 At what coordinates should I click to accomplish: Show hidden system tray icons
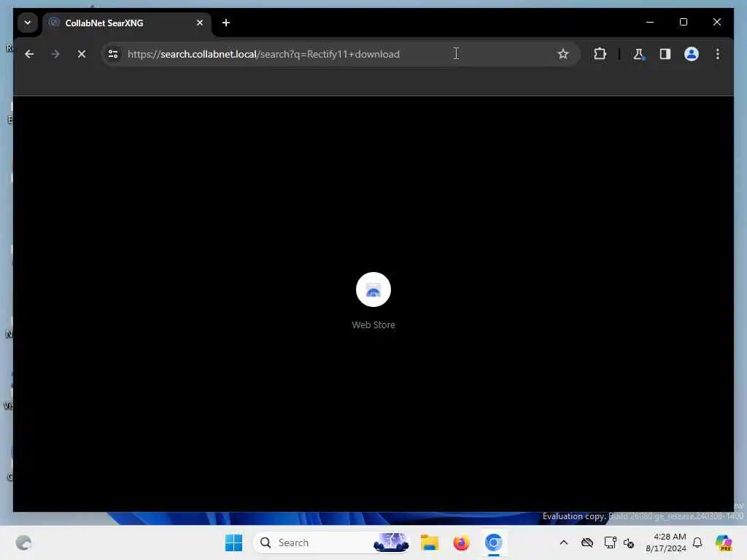coord(564,542)
